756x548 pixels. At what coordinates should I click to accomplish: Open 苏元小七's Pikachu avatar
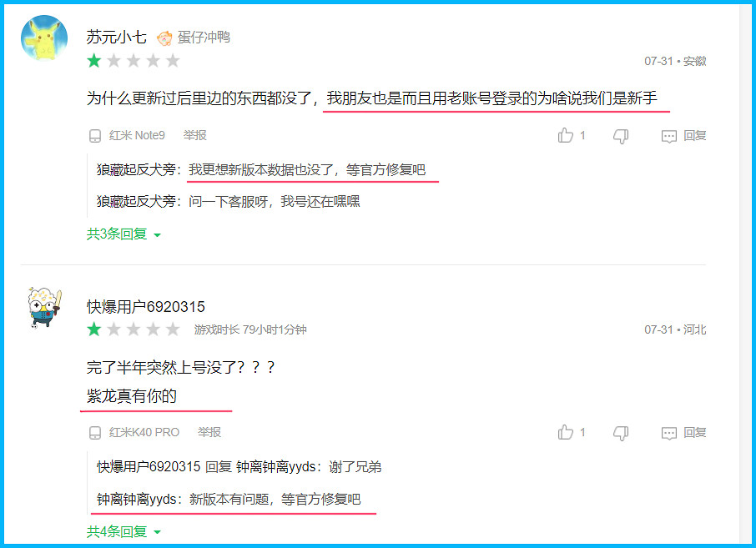click(44, 38)
